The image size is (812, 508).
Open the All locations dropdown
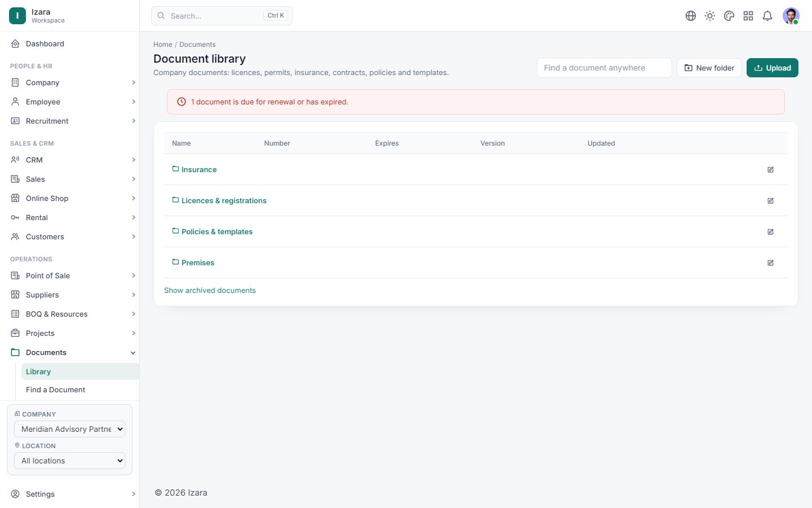pos(69,461)
